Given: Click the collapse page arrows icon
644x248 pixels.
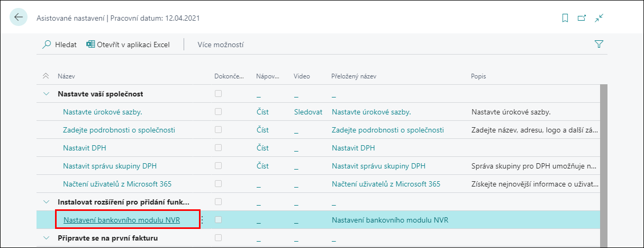Looking at the screenshot, I should (599, 18).
